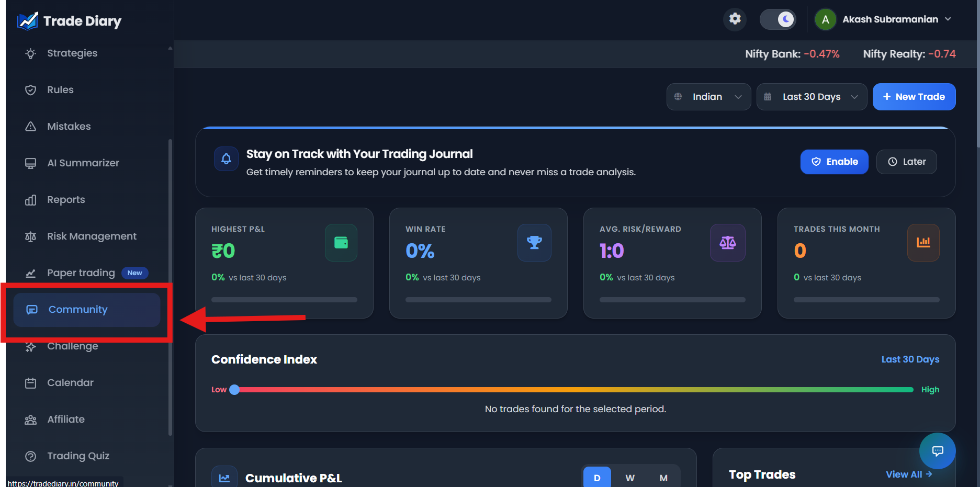Click the Win Rate progress bar

tap(478, 300)
